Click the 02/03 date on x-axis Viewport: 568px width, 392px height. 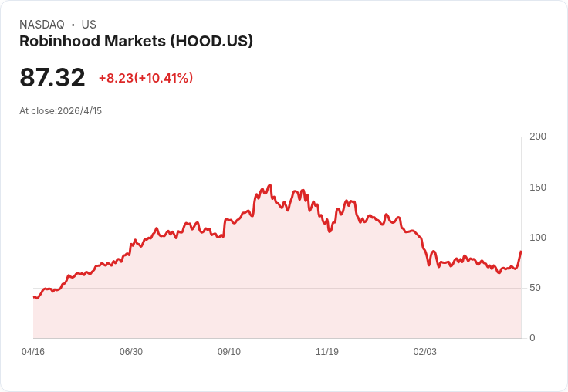tap(425, 352)
